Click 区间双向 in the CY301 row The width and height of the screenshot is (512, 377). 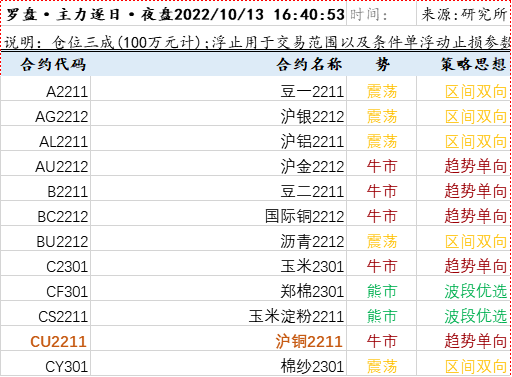point(476,366)
